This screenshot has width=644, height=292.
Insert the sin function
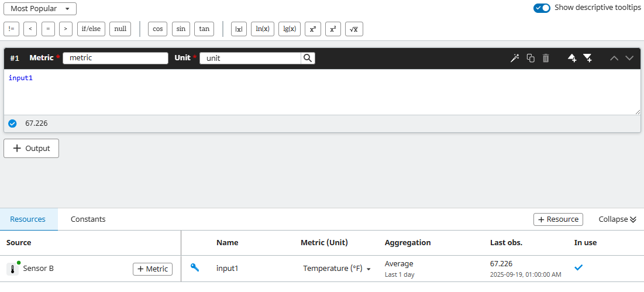(x=181, y=29)
